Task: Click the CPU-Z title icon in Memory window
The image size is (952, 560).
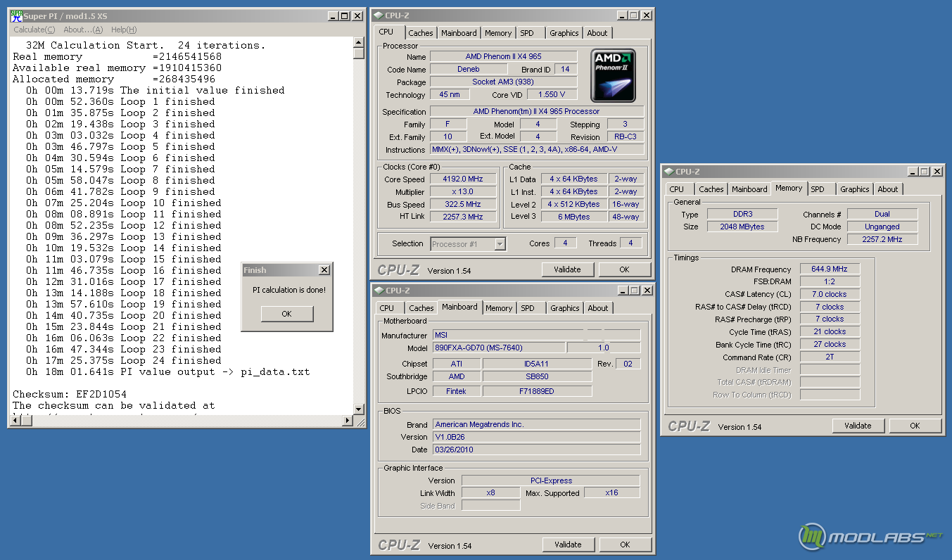Action: click(x=668, y=172)
